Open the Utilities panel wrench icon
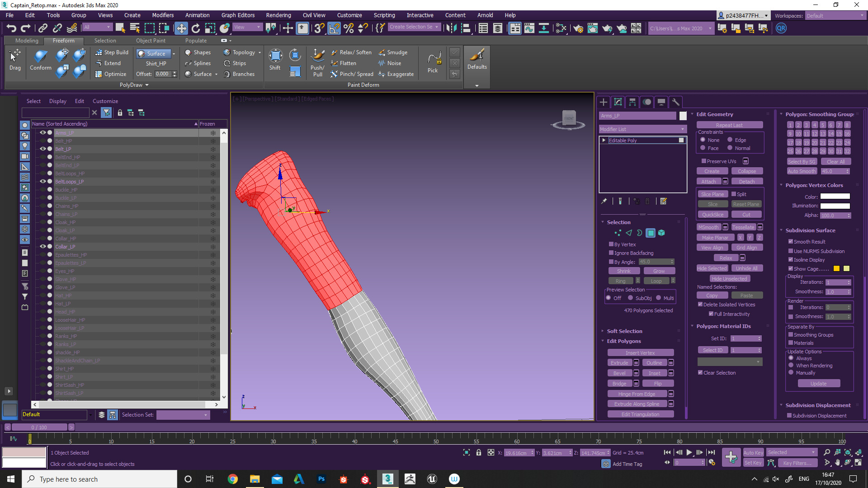The image size is (868, 488). (675, 102)
